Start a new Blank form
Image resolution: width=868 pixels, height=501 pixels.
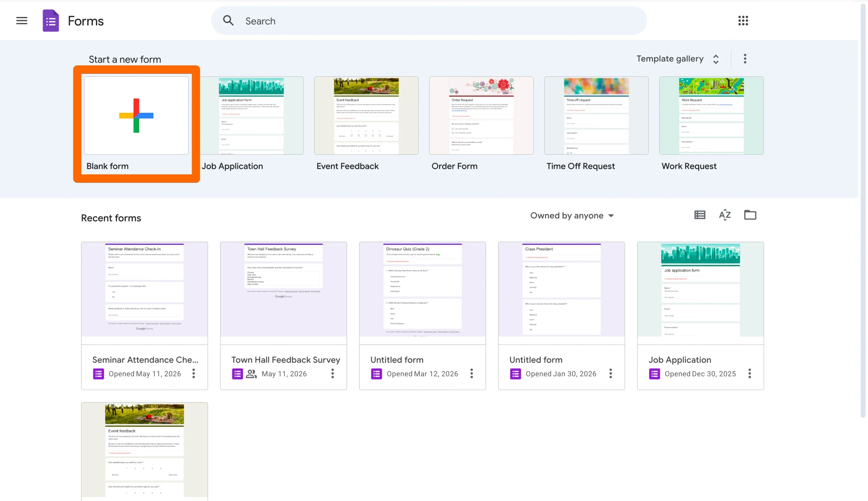click(136, 116)
